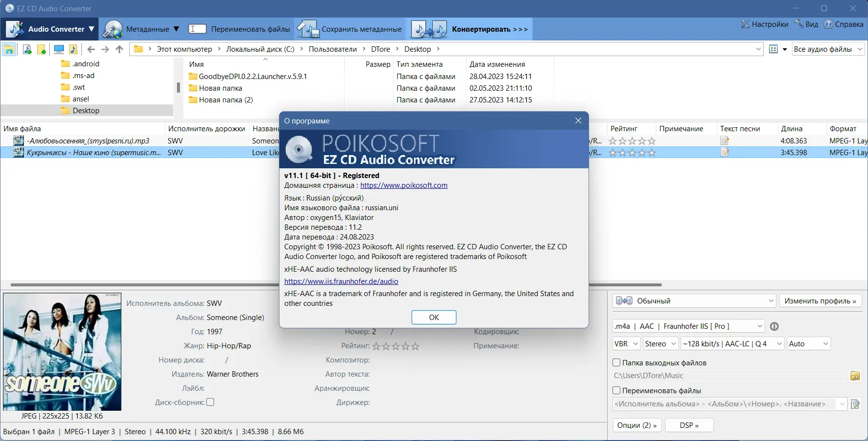Select the ansel folder in tree

point(75,99)
